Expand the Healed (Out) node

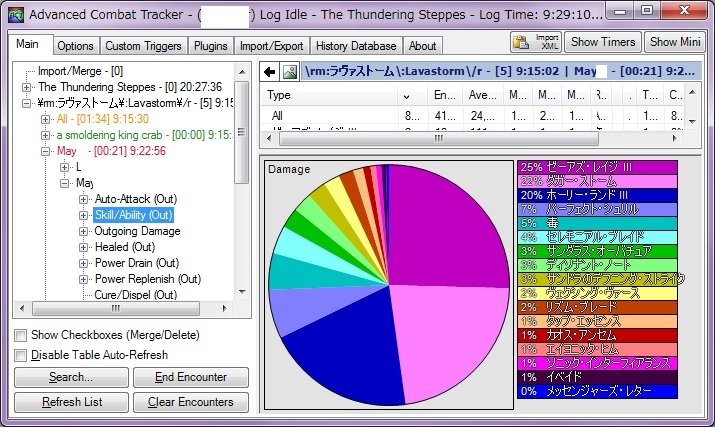coord(83,247)
